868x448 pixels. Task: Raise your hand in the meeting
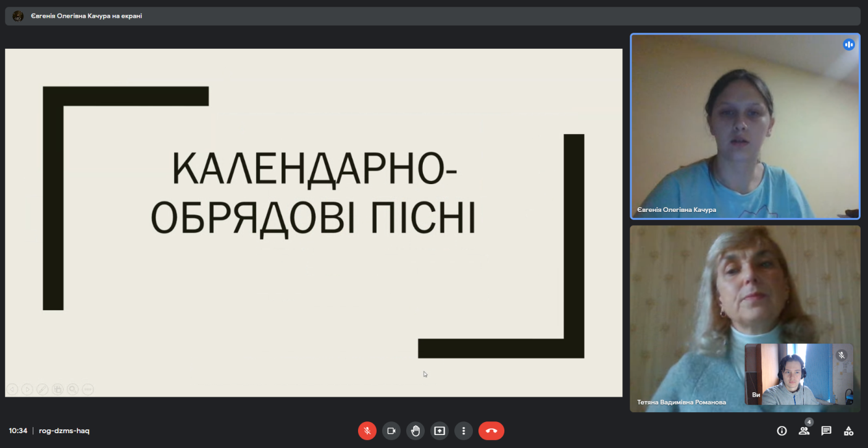(x=415, y=431)
